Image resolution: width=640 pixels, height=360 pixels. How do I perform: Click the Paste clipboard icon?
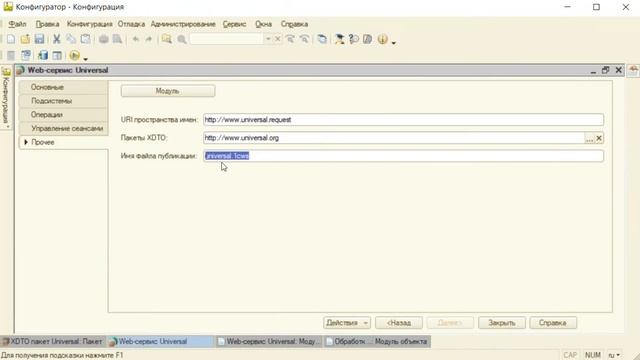(85, 39)
